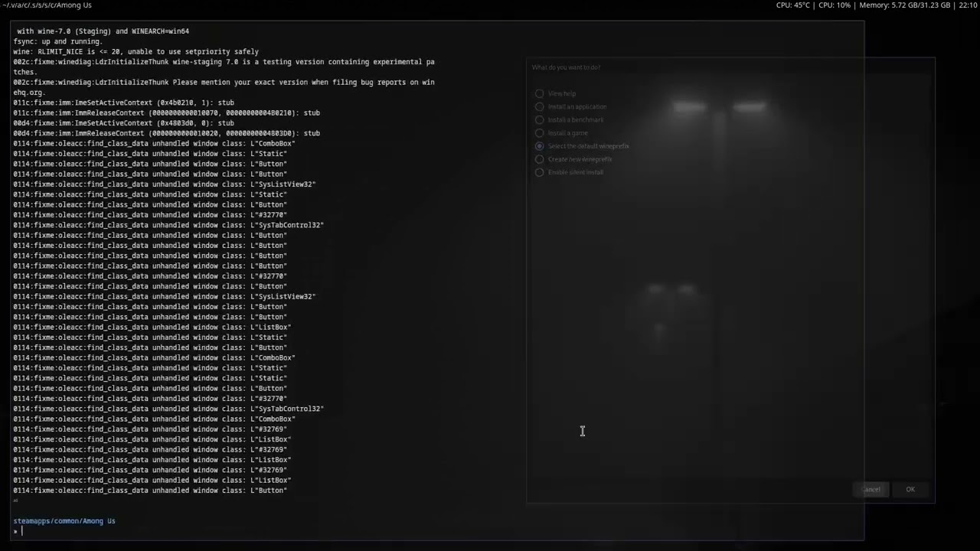980x551 pixels.
Task: Click the 'ehq.org.' terminal line
Action: tap(29, 93)
